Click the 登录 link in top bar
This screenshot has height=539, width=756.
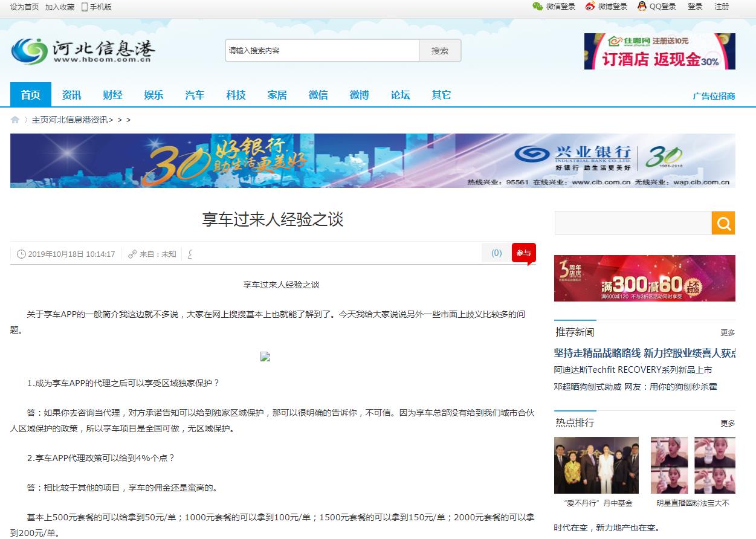pyautogui.click(x=695, y=7)
